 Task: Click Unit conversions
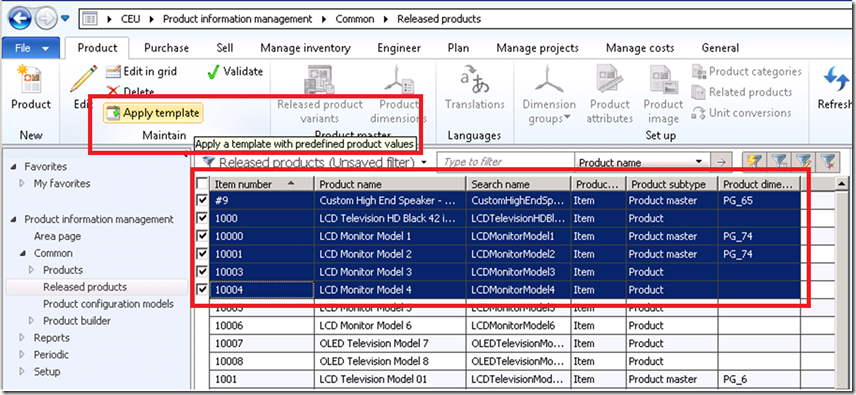741,113
